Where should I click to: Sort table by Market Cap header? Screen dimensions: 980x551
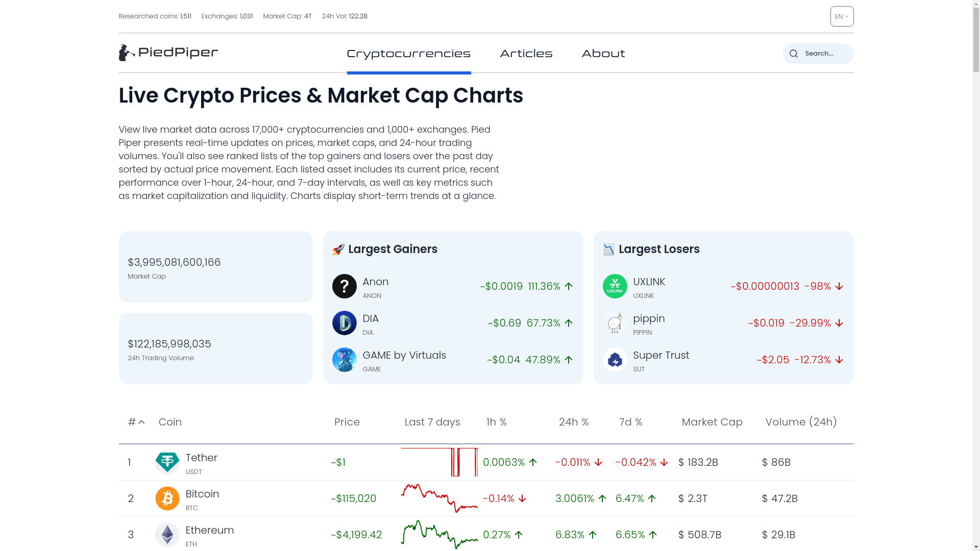(712, 422)
